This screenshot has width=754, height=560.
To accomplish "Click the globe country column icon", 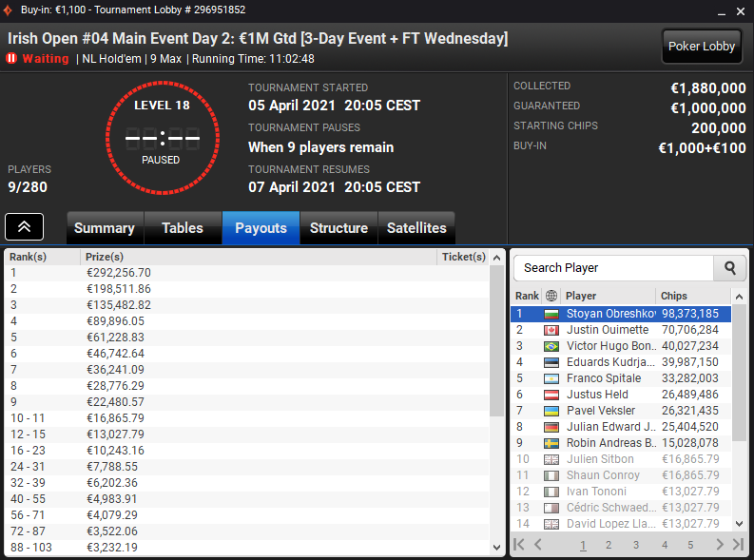I will point(551,296).
